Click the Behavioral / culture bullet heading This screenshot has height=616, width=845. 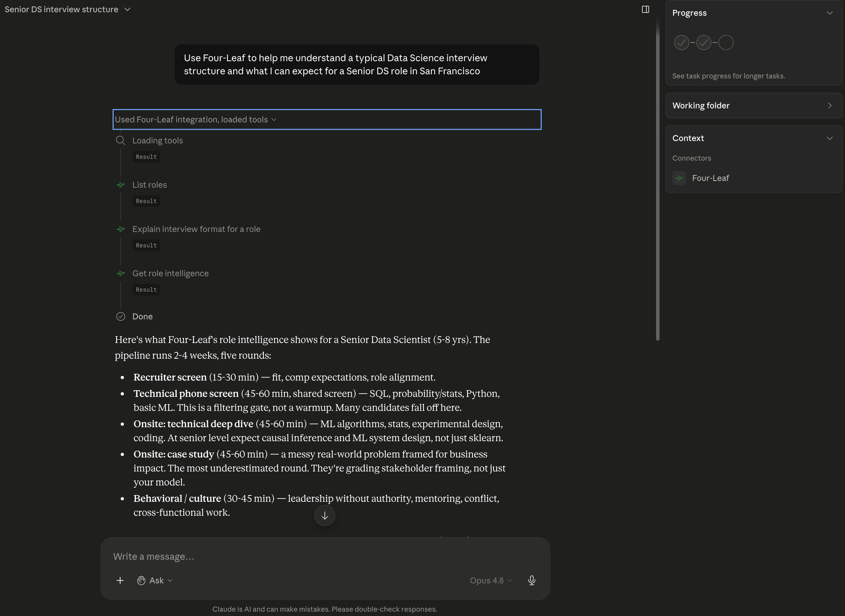click(177, 499)
